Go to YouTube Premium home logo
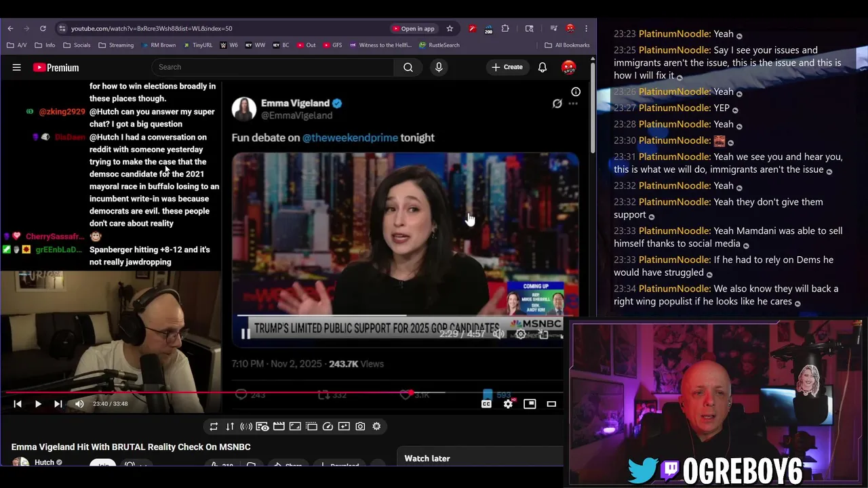This screenshot has height=488, width=868. 56,67
